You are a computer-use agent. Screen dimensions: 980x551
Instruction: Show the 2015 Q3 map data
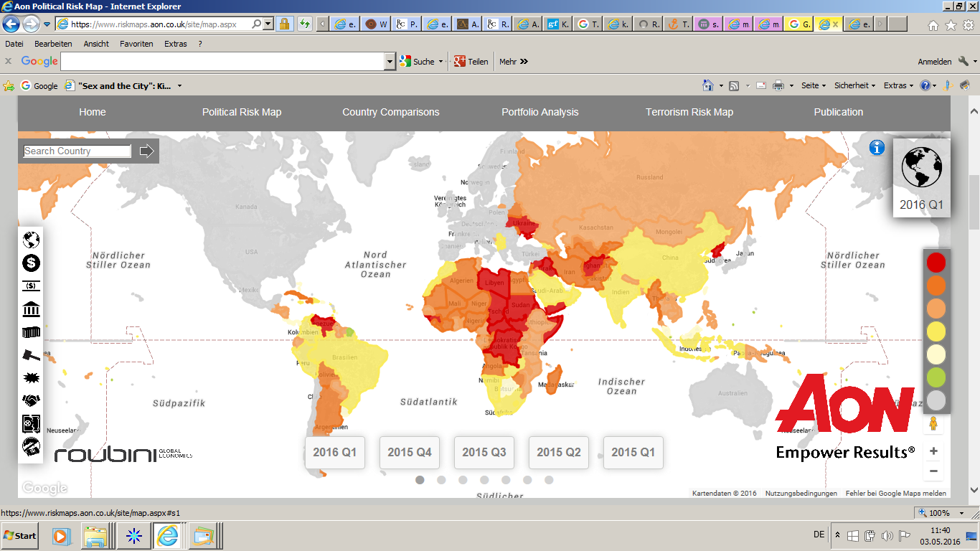click(484, 452)
